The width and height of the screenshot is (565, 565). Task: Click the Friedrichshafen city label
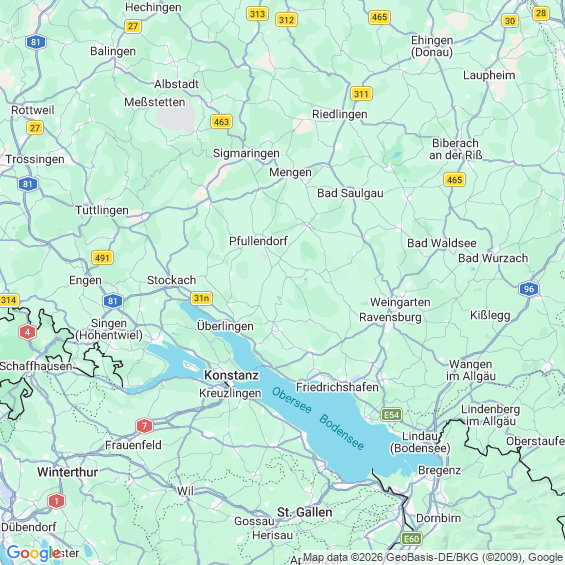pos(337,387)
